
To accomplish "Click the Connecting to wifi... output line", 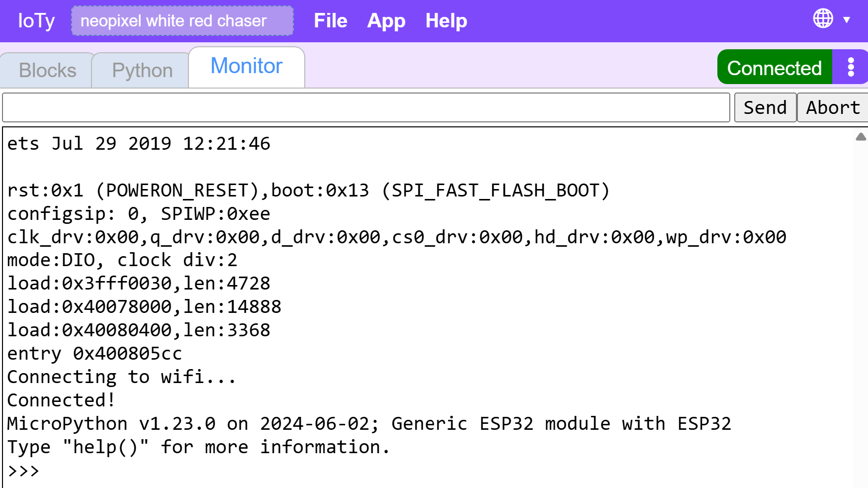I will click(121, 377).
